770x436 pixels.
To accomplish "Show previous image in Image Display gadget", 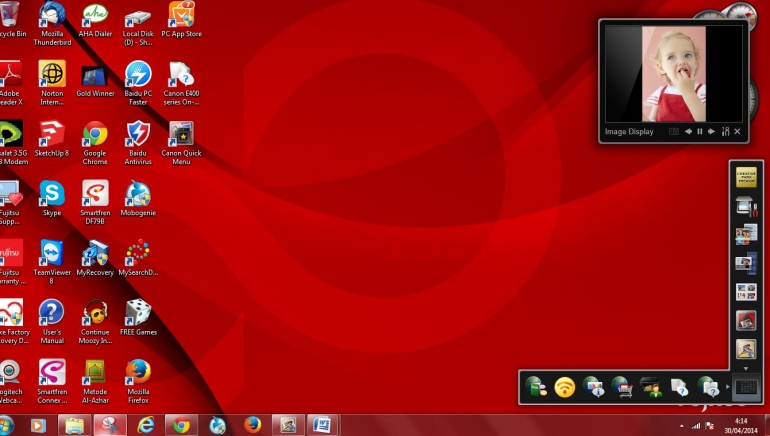I will click(x=688, y=132).
